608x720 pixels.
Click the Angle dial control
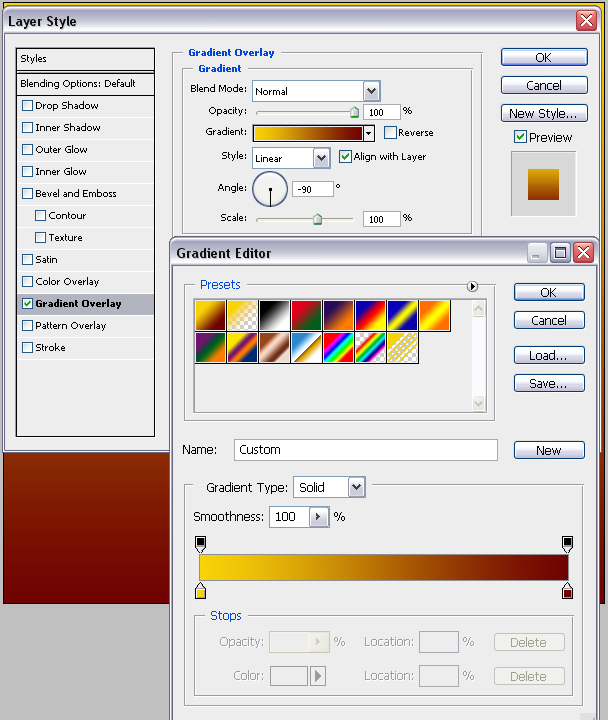(x=270, y=189)
